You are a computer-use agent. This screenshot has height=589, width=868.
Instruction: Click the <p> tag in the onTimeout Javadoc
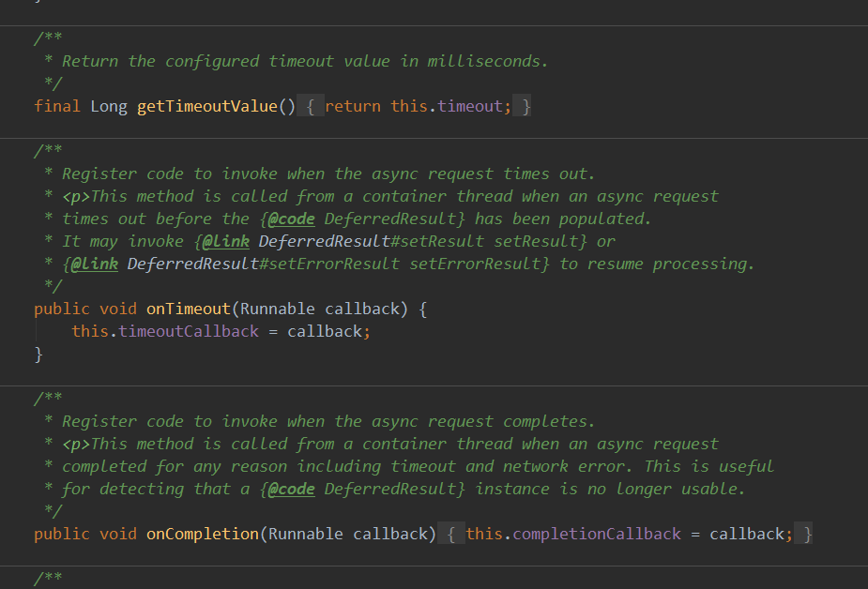tap(76, 196)
